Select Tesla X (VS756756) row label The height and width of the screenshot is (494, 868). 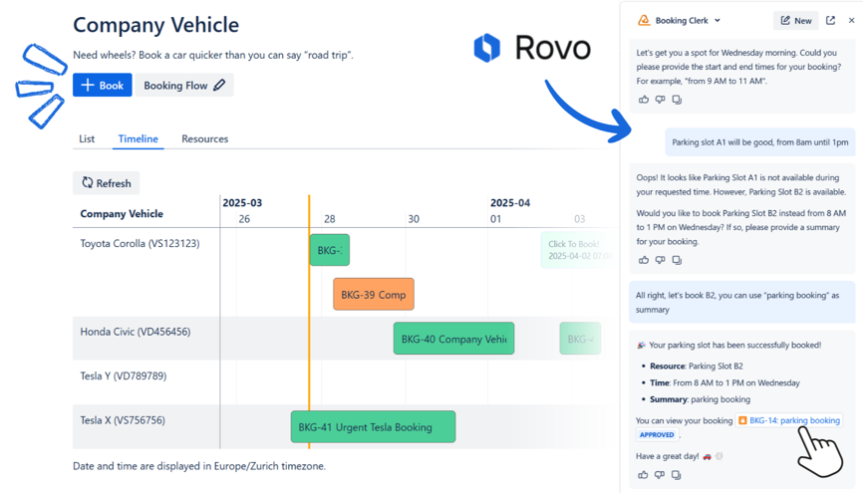coord(123,420)
